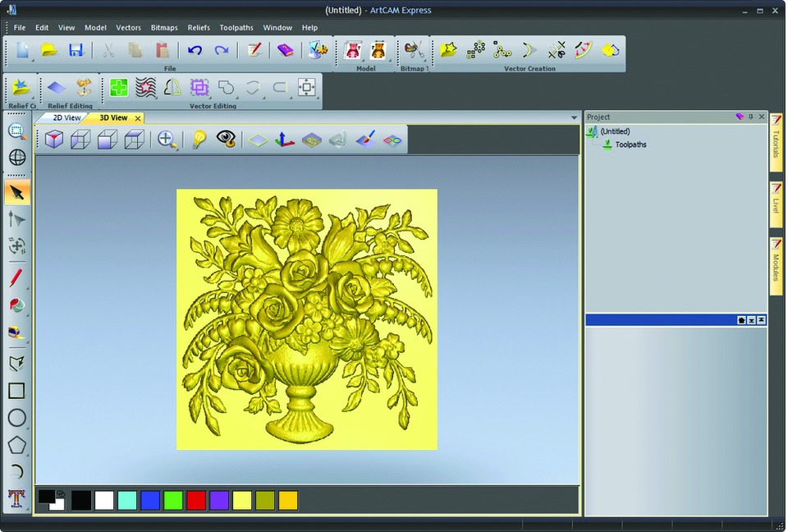Select the isometric view cube icon
Screen dimensions: 788x532
[x=54, y=140]
